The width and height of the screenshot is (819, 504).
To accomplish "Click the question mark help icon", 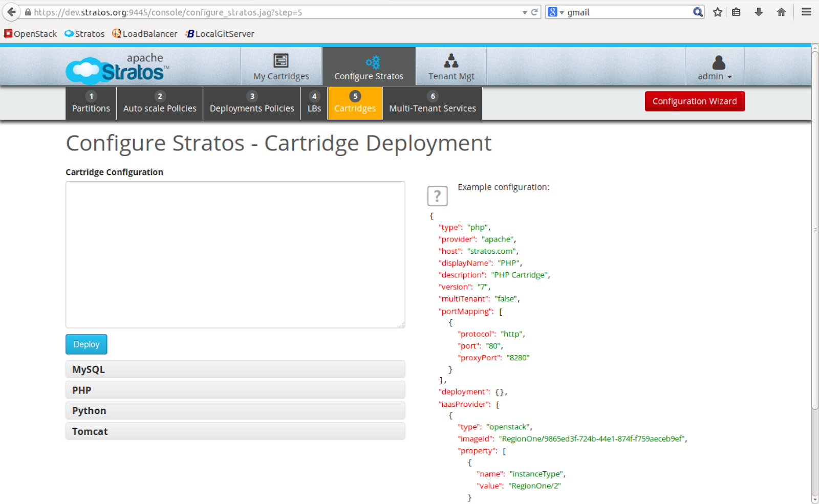I will coord(437,196).
